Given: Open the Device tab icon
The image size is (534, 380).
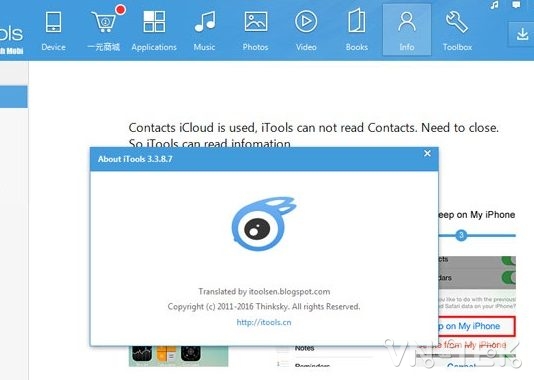Looking at the screenshot, I should click(x=53, y=31).
